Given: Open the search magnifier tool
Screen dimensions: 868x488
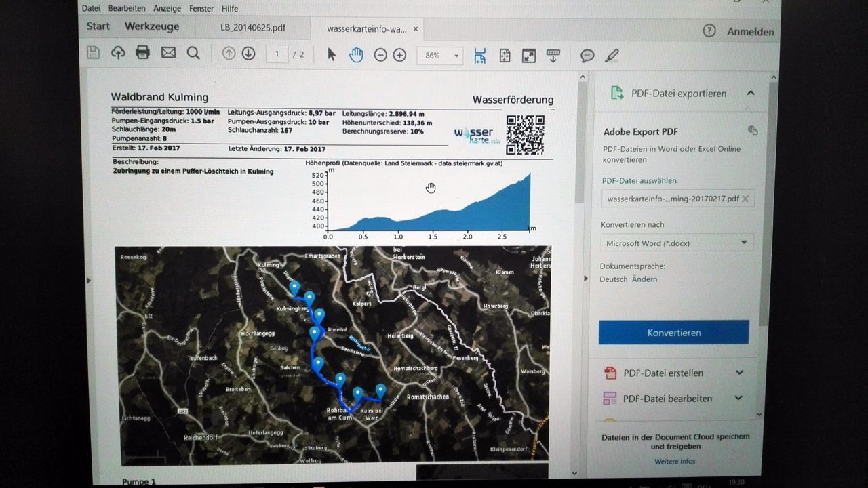Looking at the screenshot, I should (x=193, y=54).
